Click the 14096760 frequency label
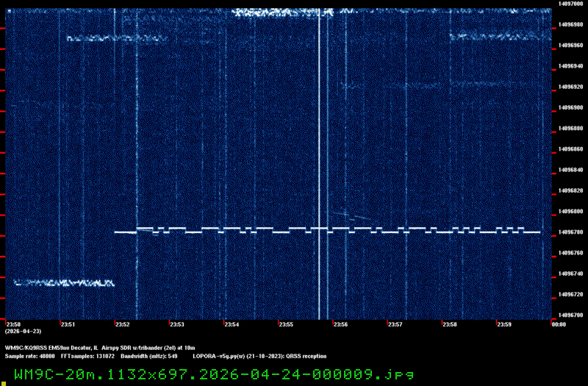The height and width of the screenshot is (386, 588). [x=570, y=253]
